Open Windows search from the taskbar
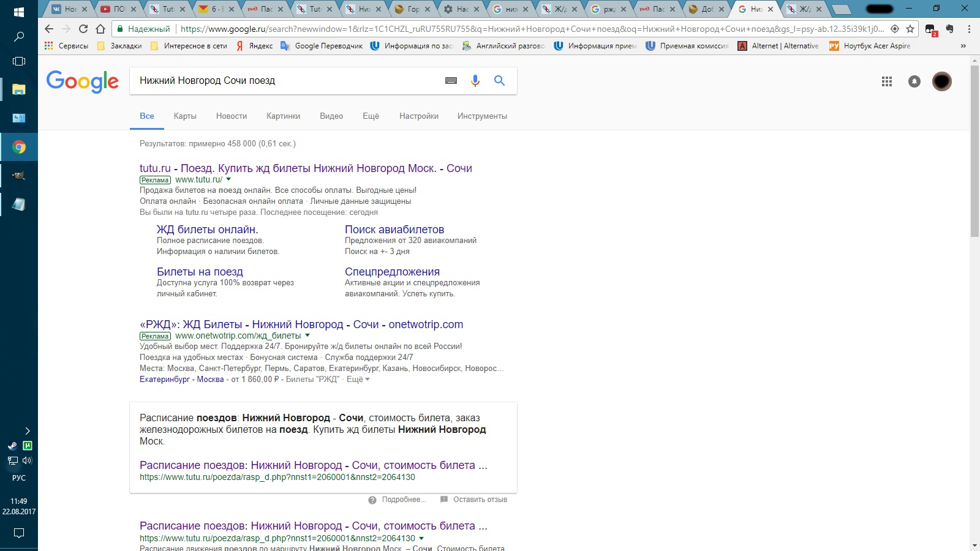The image size is (980, 551). (19, 37)
